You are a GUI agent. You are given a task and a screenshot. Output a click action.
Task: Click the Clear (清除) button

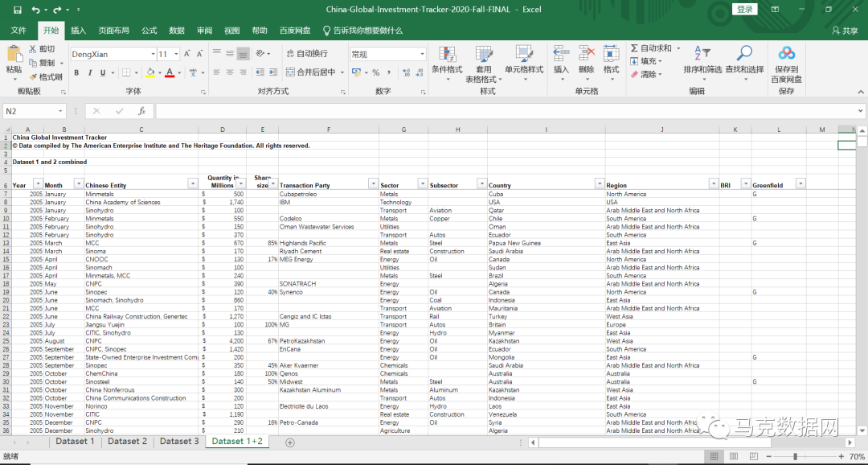pyautogui.click(x=646, y=74)
